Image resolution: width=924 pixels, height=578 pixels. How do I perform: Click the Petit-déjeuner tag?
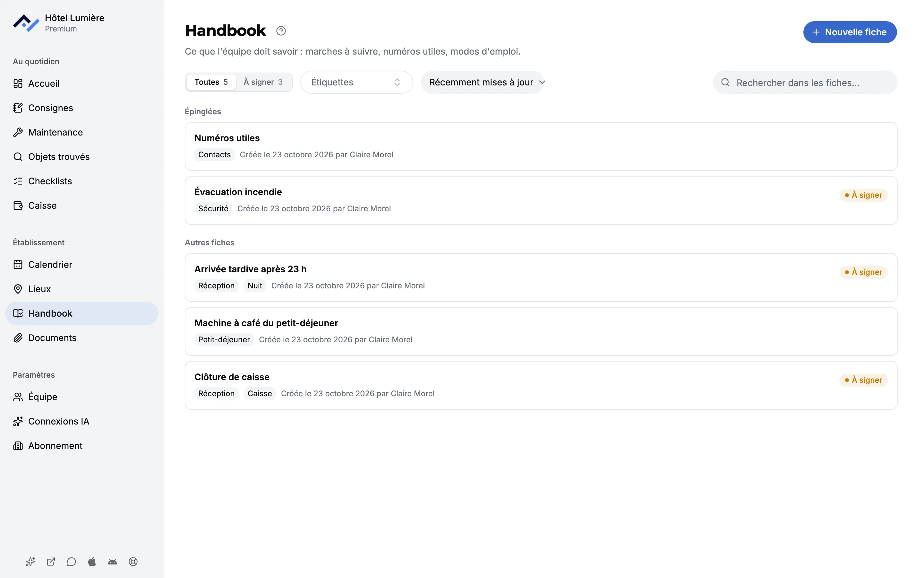pyautogui.click(x=224, y=339)
